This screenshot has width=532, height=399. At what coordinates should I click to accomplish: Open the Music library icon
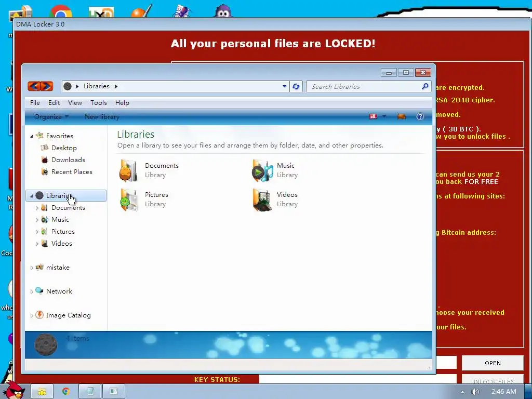262,170
